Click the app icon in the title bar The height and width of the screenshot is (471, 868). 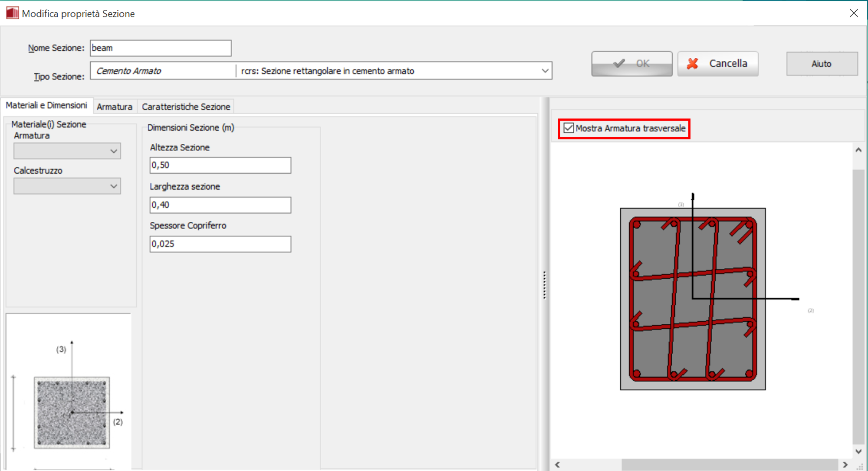click(12, 13)
